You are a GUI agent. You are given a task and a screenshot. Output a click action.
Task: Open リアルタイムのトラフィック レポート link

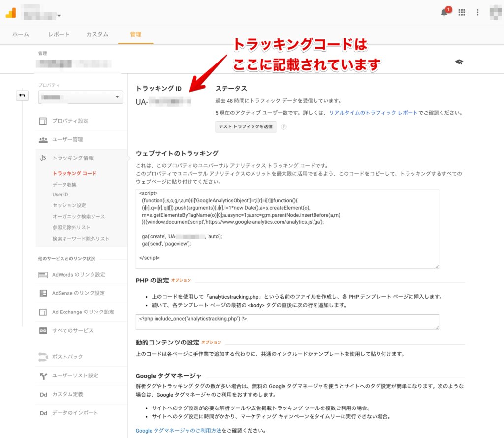coord(373,113)
